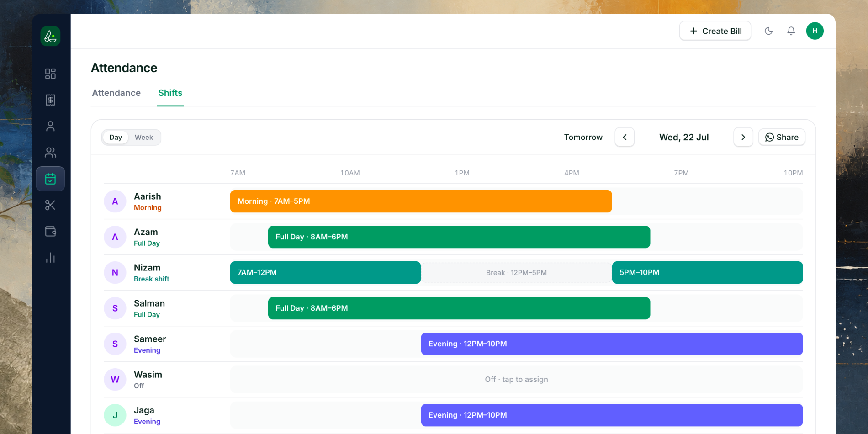Open Nizam's 5PM–10PM shift segment
This screenshot has height=434, width=868.
(x=707, y=273)
